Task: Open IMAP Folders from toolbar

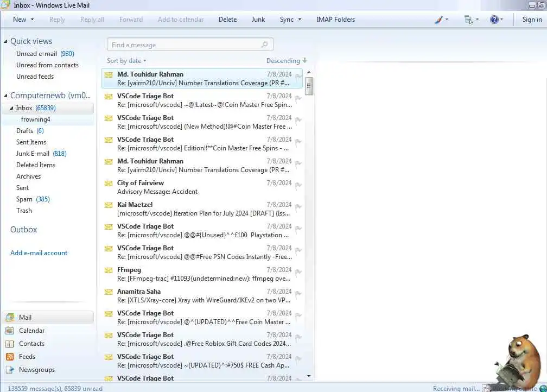Action: click(x=335, y=20)
